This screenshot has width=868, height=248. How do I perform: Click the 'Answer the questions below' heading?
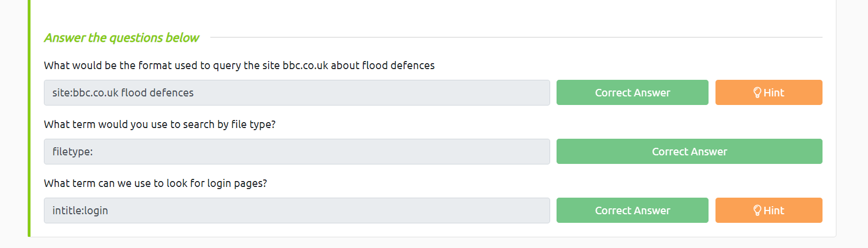(x=121, y=37)
